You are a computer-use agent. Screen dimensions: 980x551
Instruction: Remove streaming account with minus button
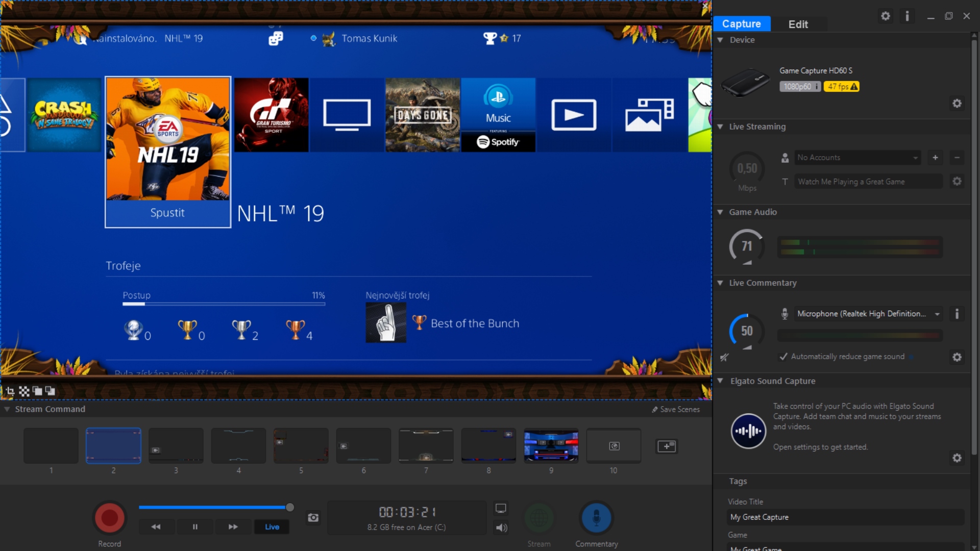click(x=957, y=158)
